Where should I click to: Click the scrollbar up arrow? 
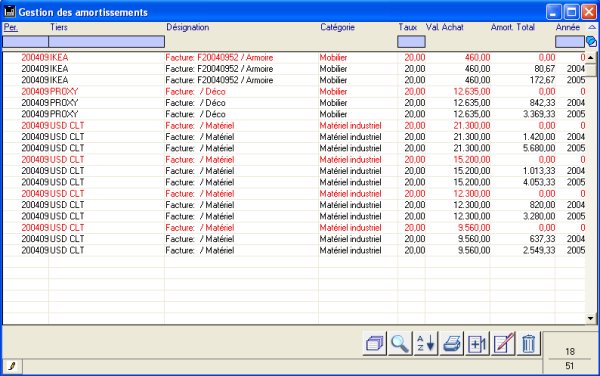click(591, 58)
